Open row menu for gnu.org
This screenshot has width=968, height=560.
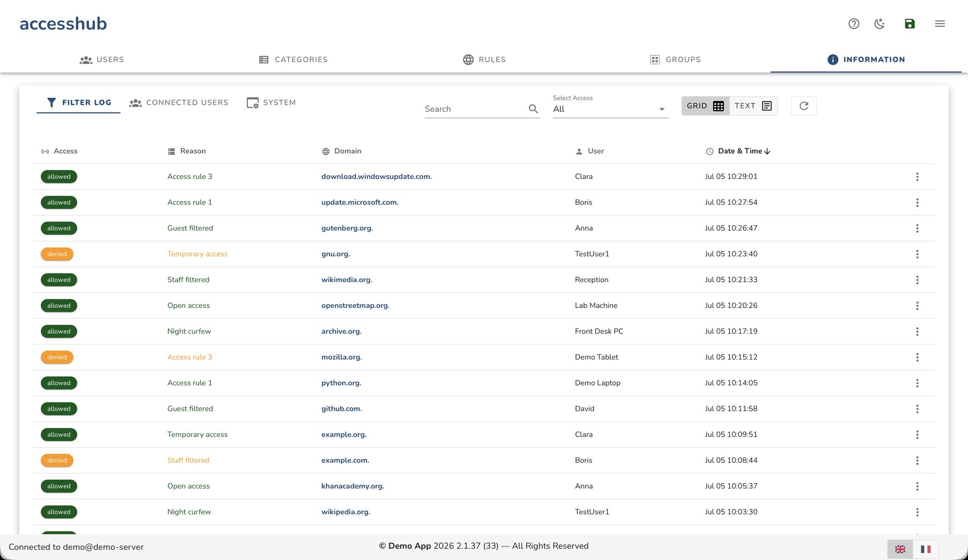click(917, 254)
